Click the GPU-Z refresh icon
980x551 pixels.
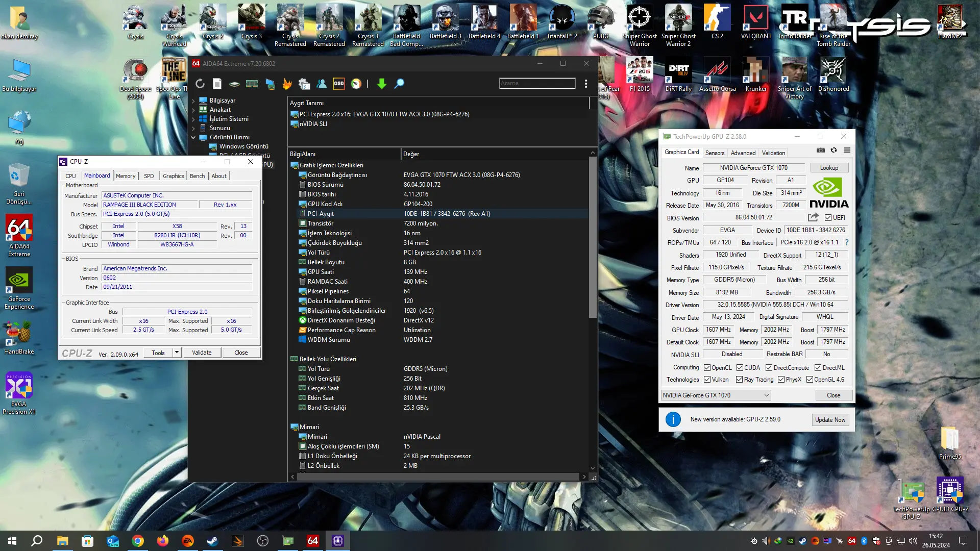(834, 150)
